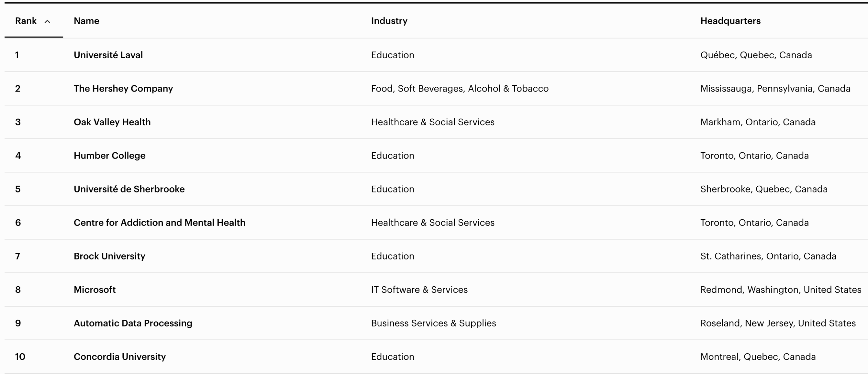Image resolution: width=868 pixels, height=374 pixels.
Task: Click the IT Software & Services cell
Action: pos(419,290)
